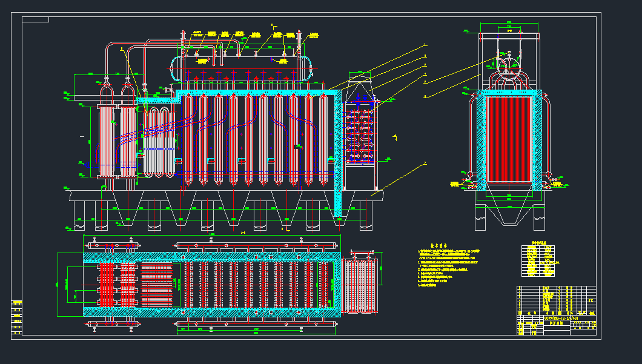Click the long header pipe above the plan view
Screen dimensions: 642x364
[x=254, y=245]
